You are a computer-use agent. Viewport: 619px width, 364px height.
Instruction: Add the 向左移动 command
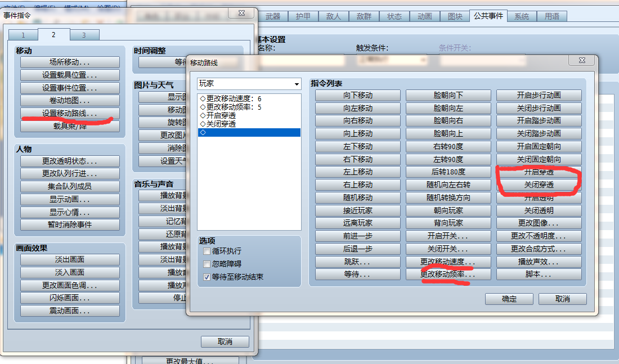(x=358, y=108)
